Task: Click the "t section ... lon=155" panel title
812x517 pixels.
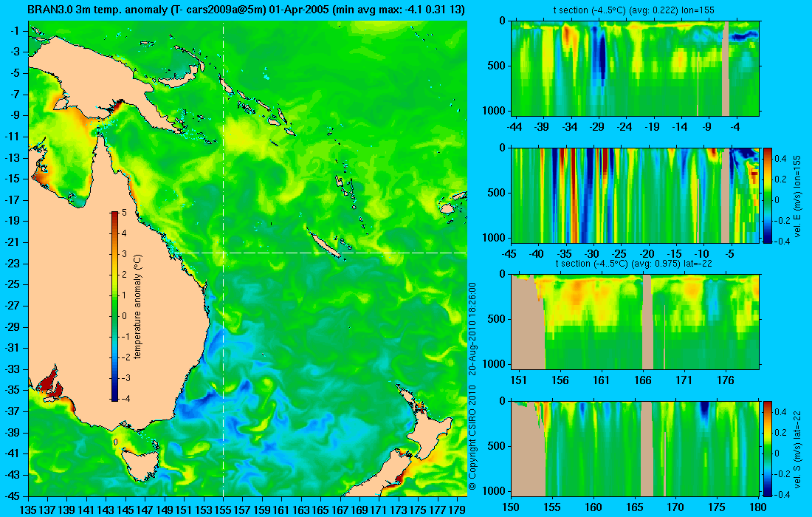Action: [x=634, y=10]
